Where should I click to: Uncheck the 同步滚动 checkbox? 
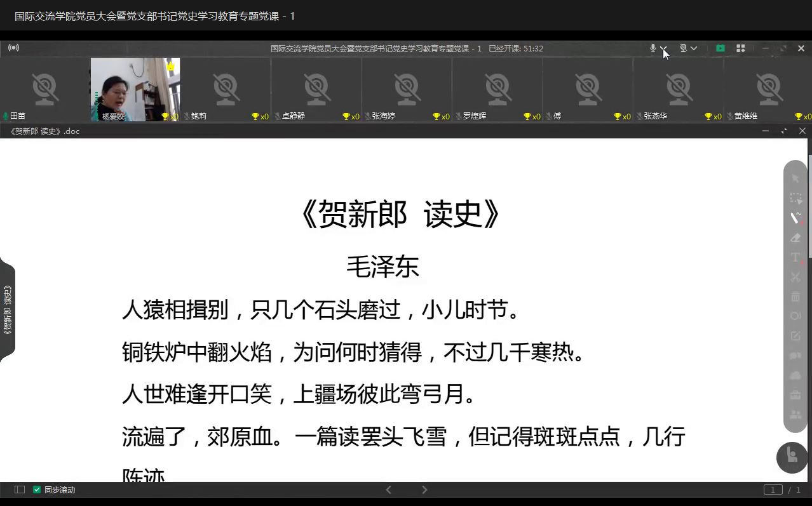pos(37,489)
